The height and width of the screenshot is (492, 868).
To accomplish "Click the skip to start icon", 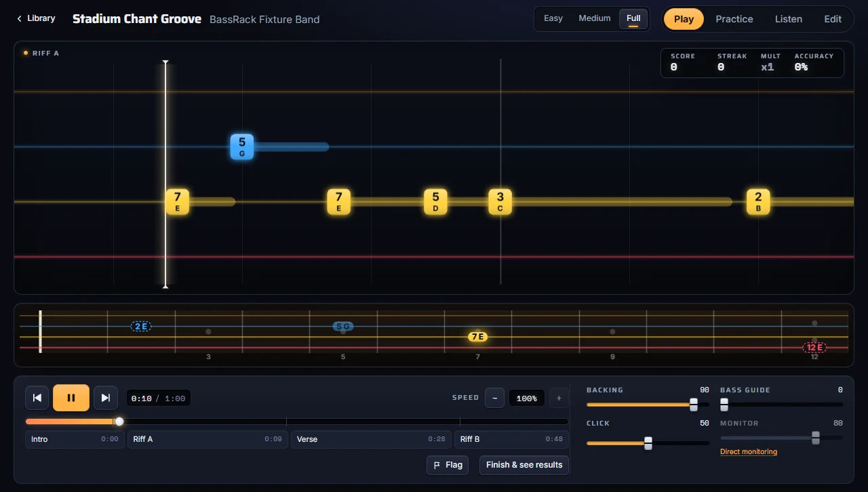I will click(37, 398).
